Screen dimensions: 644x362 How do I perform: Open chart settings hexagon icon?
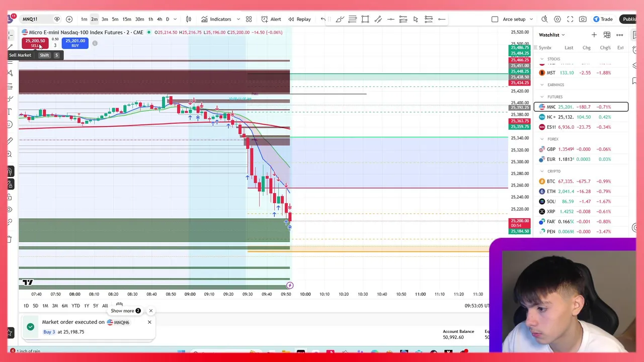557,19
